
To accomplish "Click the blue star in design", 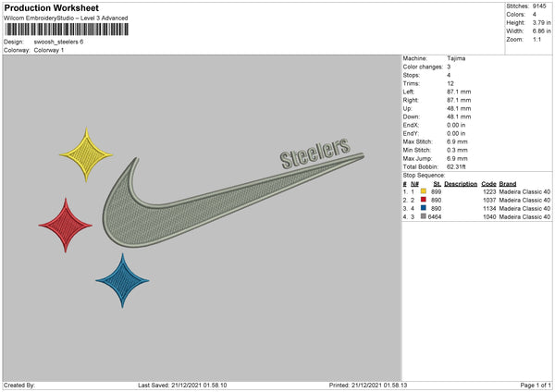I will click(x=122, y=280).
